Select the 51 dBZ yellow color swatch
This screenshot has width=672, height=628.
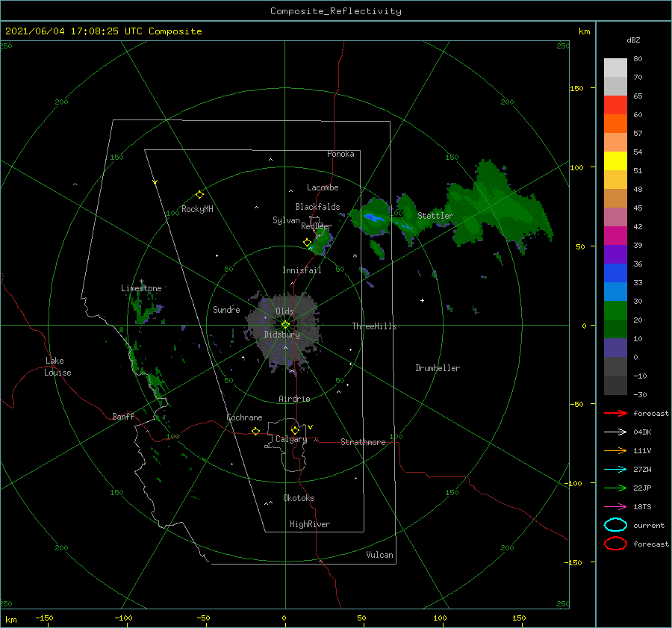coord(615,161)
